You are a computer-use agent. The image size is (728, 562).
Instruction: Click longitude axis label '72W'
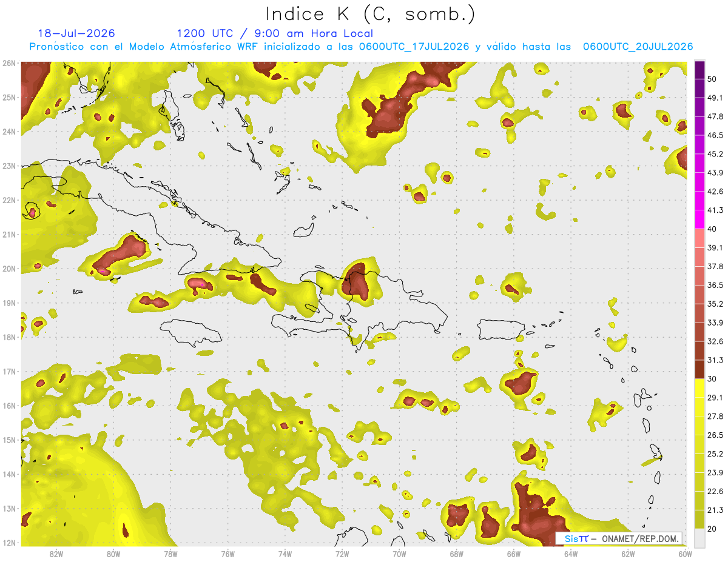(342, 554)
